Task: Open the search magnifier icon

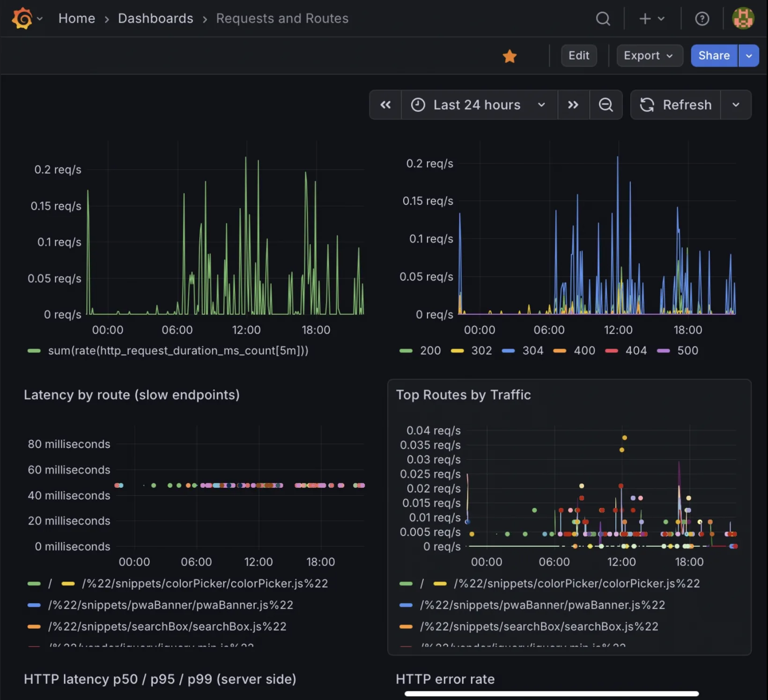Action: 603,19
